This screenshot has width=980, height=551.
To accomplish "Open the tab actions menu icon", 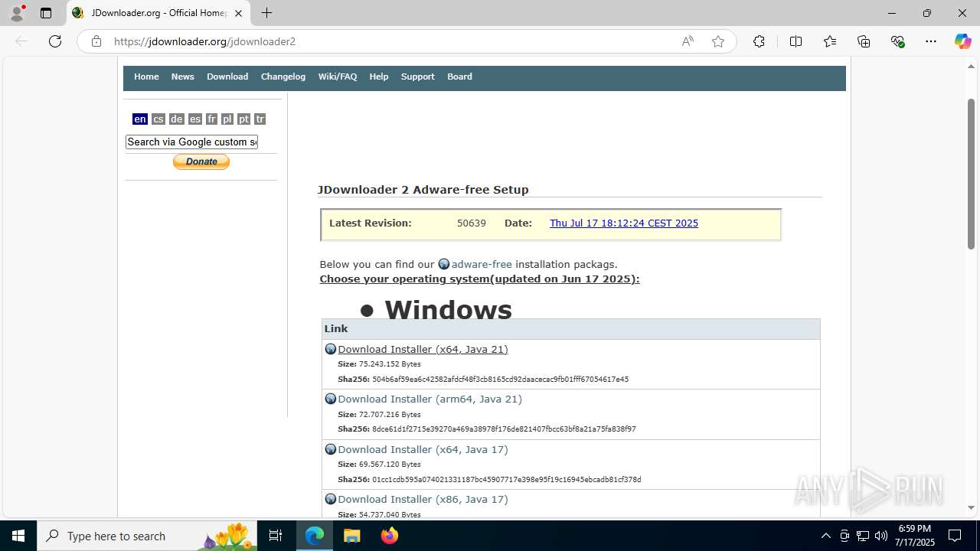I will [x=46, y=13].
